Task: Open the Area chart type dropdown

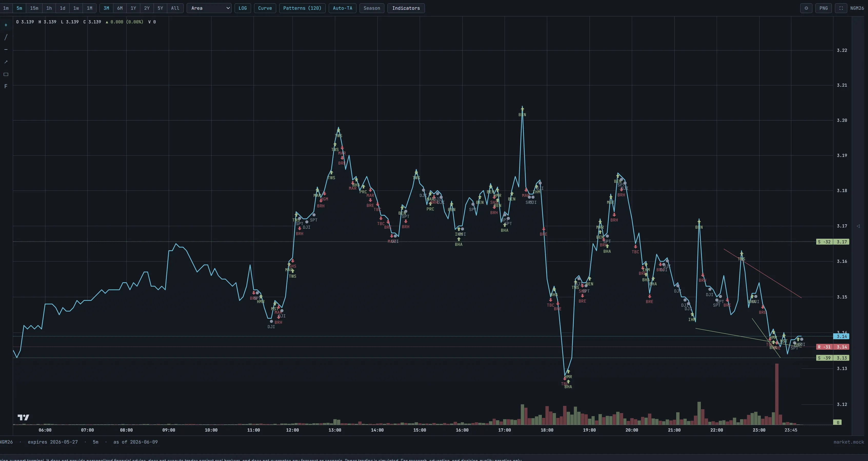Action: (x=209, y=8)
